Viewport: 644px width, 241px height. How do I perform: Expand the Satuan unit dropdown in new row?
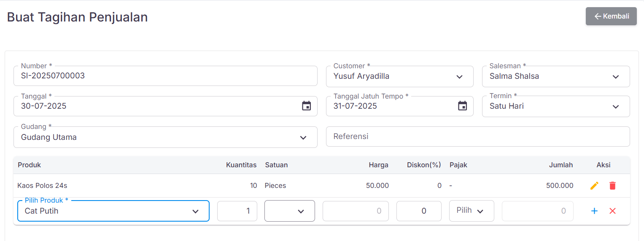point(300,212)
